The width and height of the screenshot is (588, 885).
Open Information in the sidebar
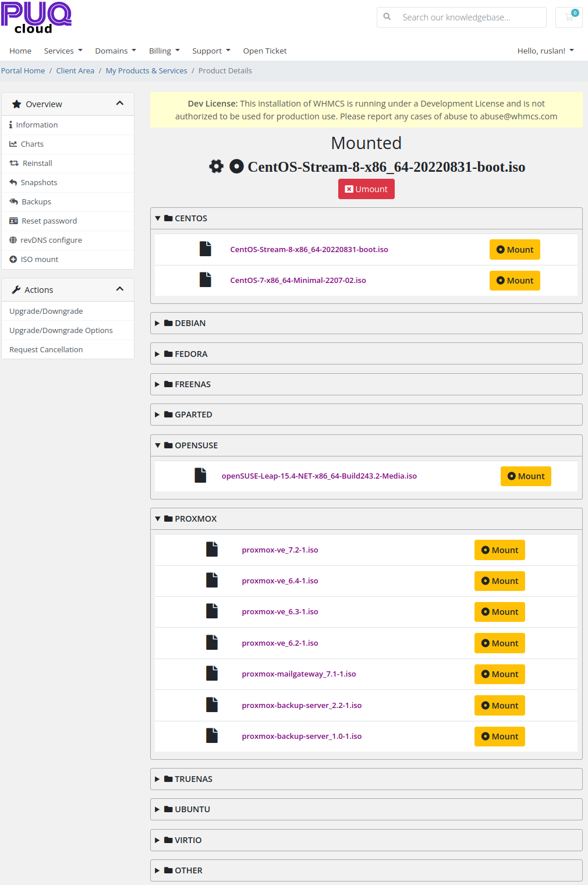(x=68, y=125)
